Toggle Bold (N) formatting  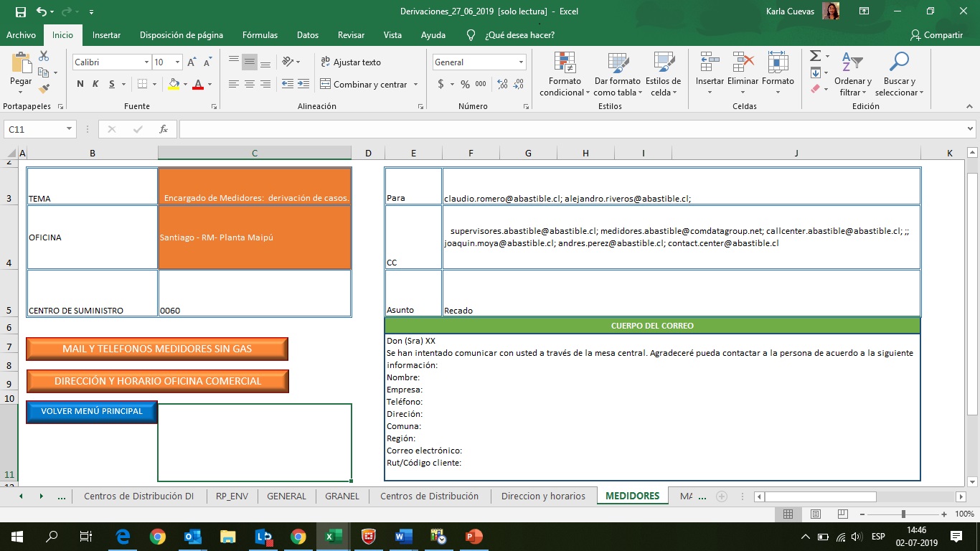(80, 84)
